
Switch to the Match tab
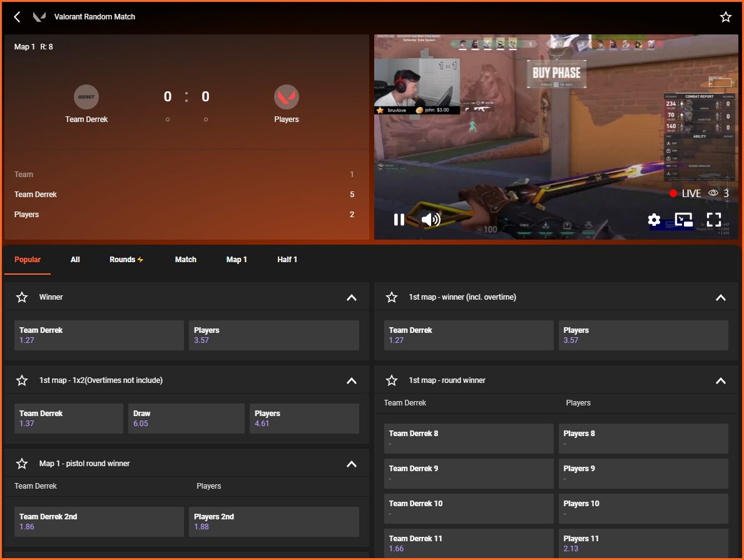pos(185,260)
